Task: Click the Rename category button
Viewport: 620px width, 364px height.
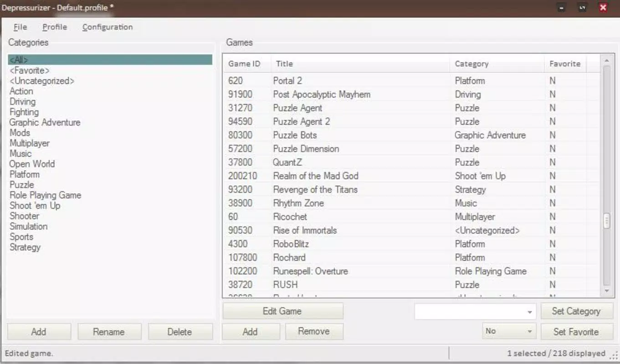Action: (109, 332)
